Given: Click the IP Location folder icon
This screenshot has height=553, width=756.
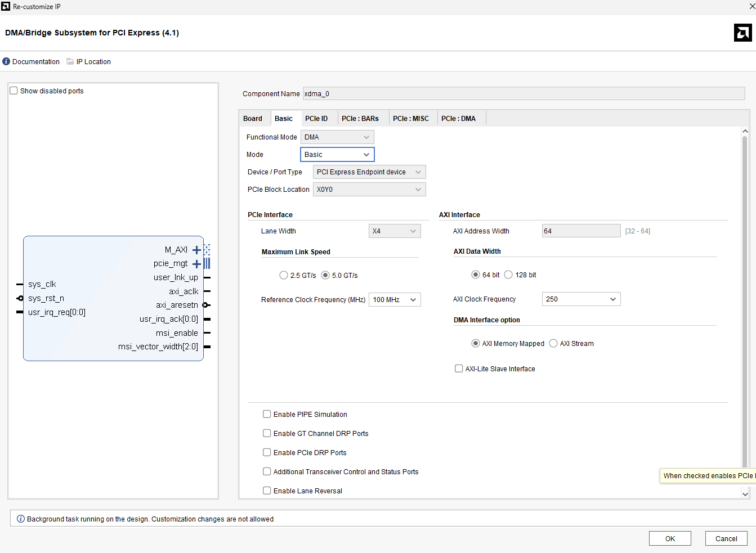Looking at the screenshot, I should coord(70,61).
